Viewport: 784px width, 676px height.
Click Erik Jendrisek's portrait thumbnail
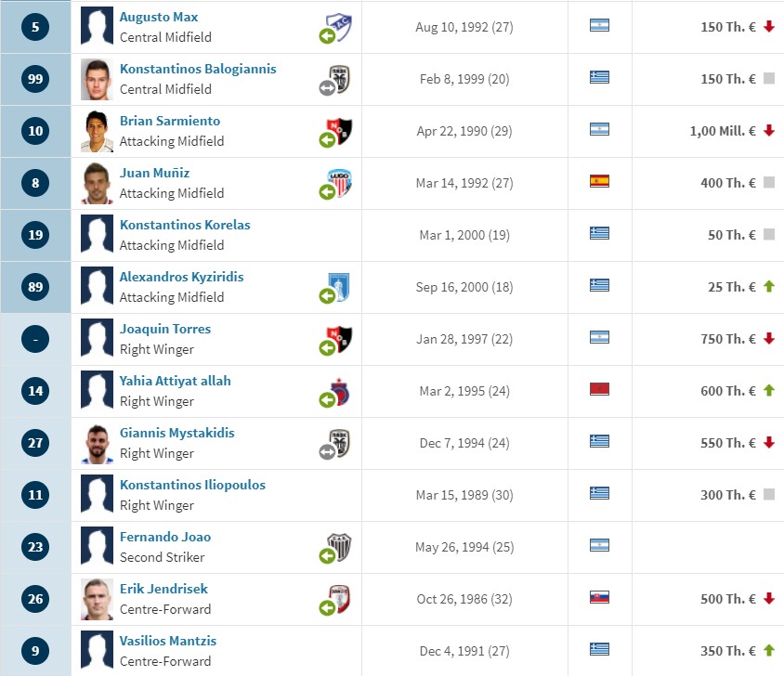[97, 599]
